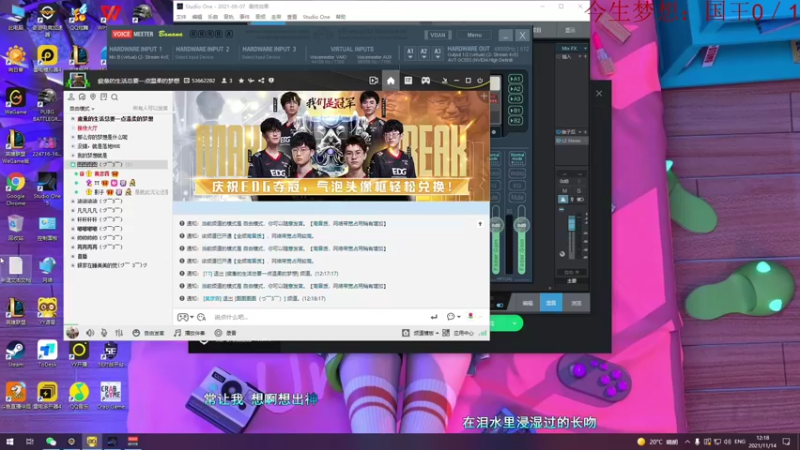Viewport: 800px width, 450px height.
Task: Switch to the 浏览 tab in Studio One
Action: tap(576, 303)
